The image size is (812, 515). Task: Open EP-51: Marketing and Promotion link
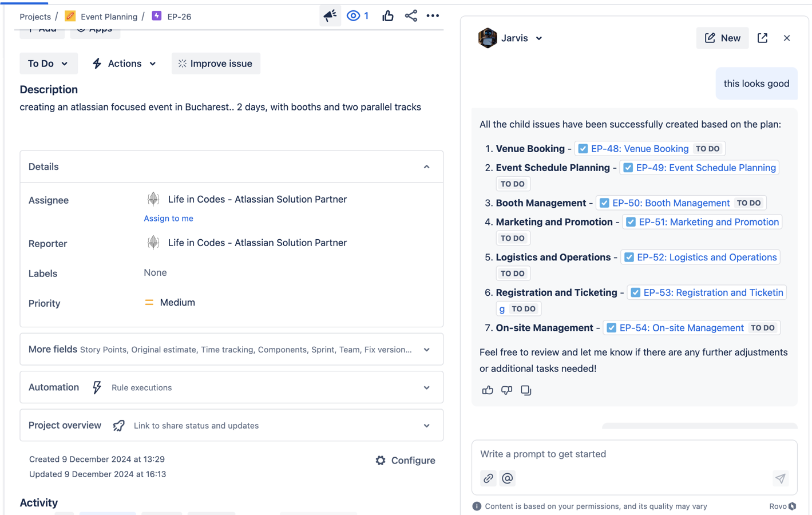tap(708, 222)
